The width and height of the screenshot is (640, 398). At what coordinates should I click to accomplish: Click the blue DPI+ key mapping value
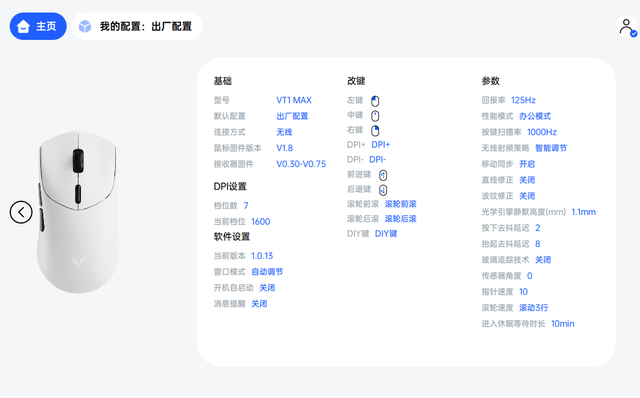tap(381, 145)
